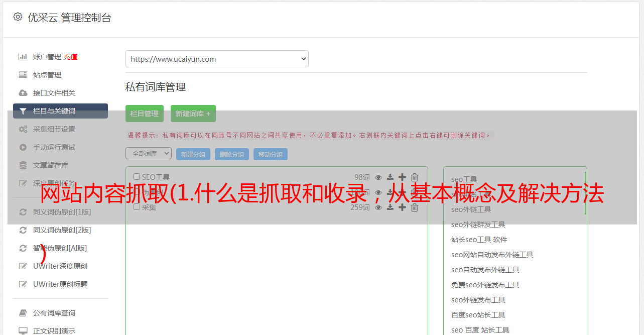This screenshot has height=335, width=644.
Task: Select keyword seo 百度 站长工具
Action: (x=480, y=330)
